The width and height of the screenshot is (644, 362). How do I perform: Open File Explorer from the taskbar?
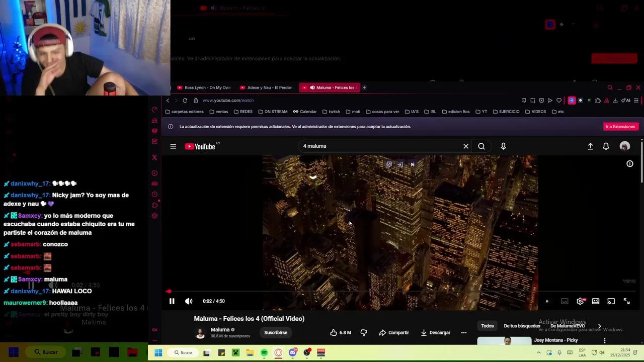tap(250, 353)
